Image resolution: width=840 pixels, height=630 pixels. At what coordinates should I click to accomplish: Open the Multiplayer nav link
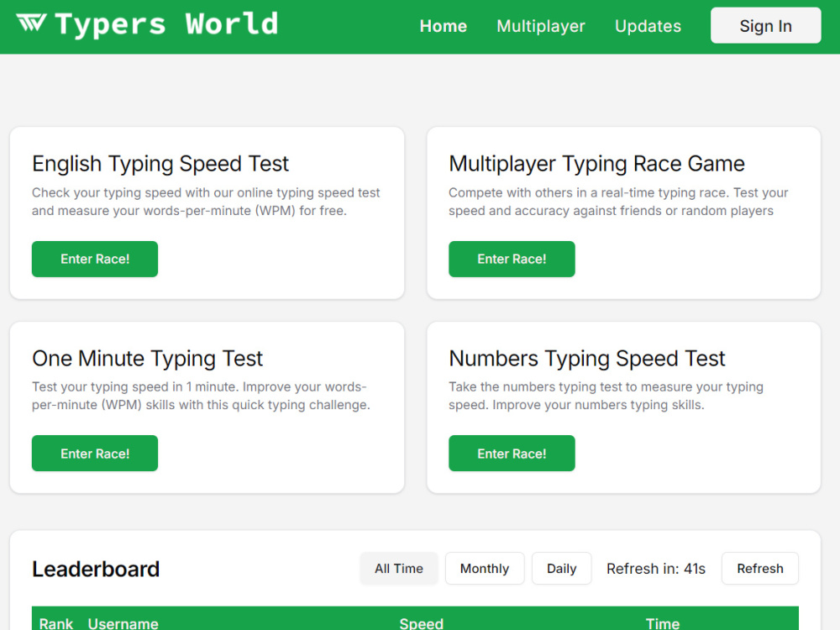pyautogui.click(x=540, y=26)
